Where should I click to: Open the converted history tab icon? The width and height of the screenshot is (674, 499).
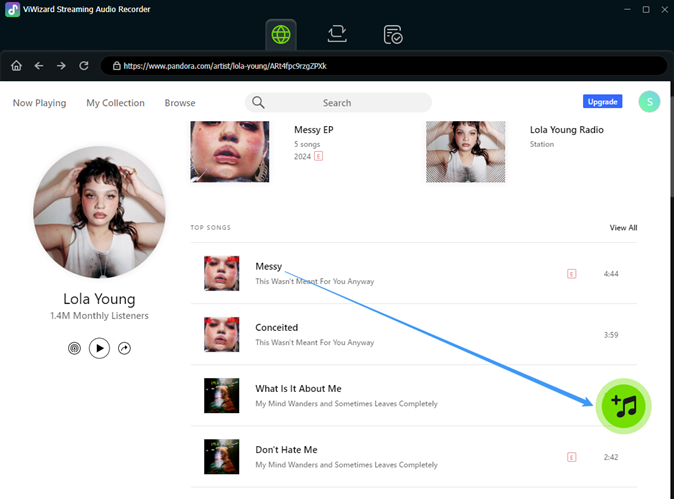coord(393,34)
